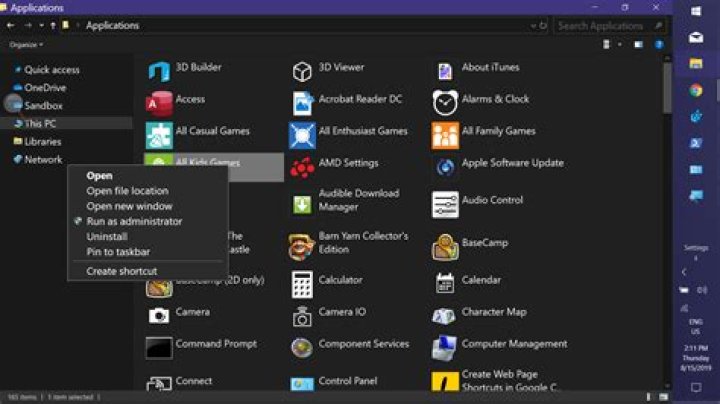Expand the recent locations dropdown arrow
The image size is (720, 404).
(41, 25)
